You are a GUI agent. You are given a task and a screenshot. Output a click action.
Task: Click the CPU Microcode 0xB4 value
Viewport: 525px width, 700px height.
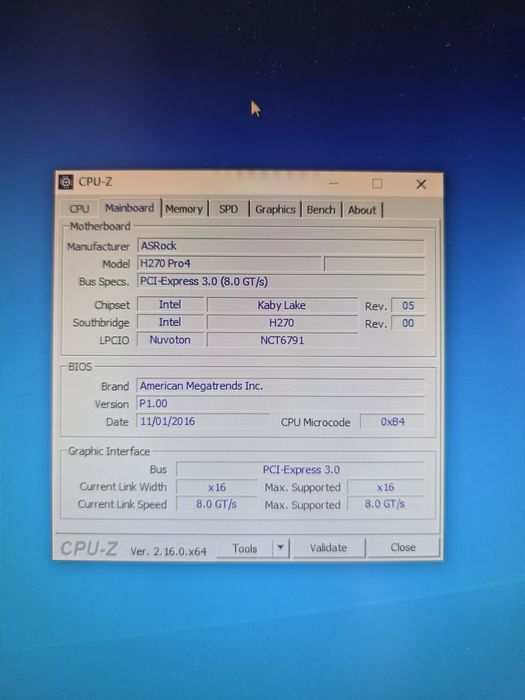click(x=392, y=422)
